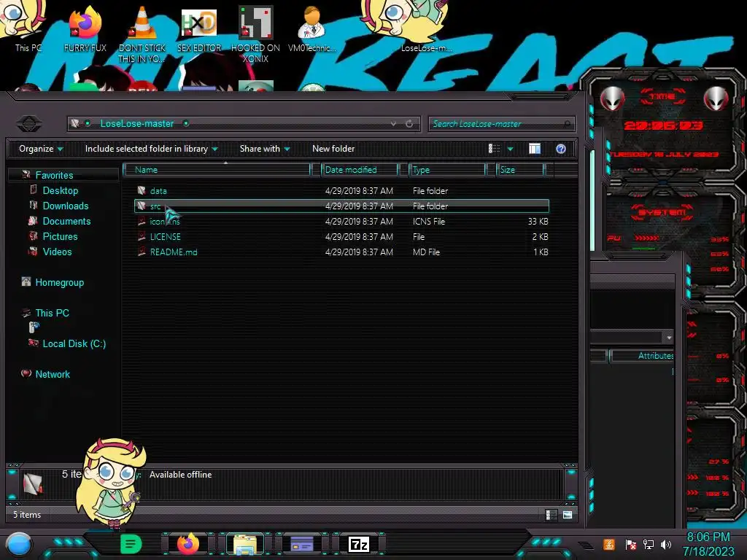Open the Share with menu
The width and height of the screenshot is (747, 560).
(x=265, y=149)
